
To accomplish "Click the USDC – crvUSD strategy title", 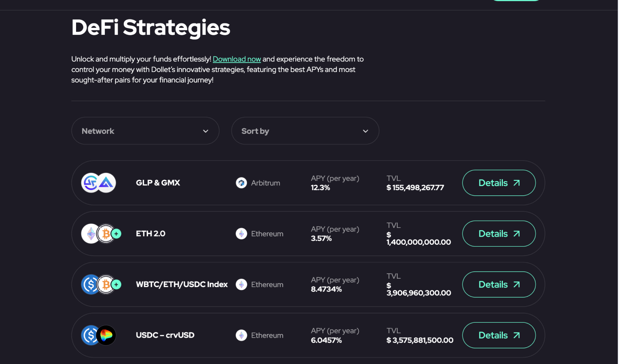I will click(x=165, y=335).
